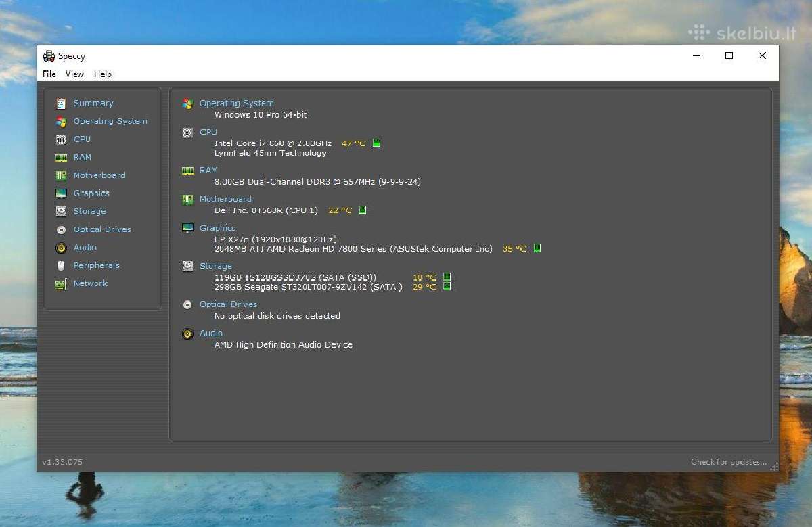This screenshot has height=527, width=812.
Task: Click the CPU temperature green indicator icon
Action: coord(376,143)
